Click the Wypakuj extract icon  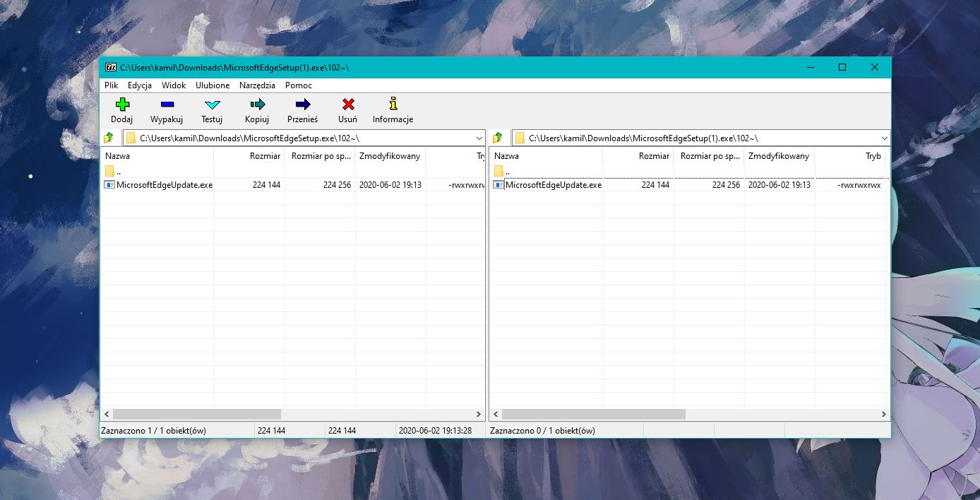[167, 105]
